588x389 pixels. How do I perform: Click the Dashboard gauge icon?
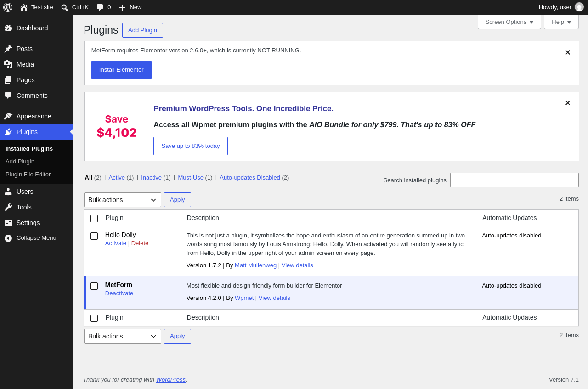tap(8, 28)
